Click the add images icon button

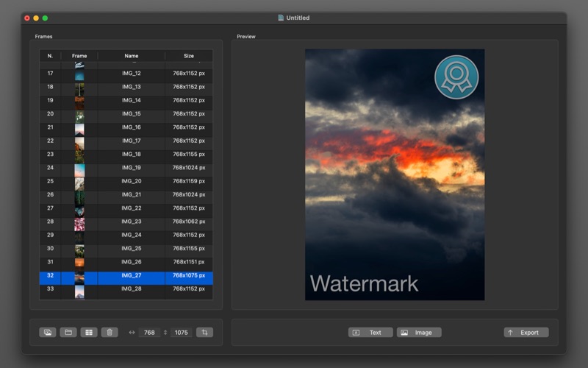point(48,333)
